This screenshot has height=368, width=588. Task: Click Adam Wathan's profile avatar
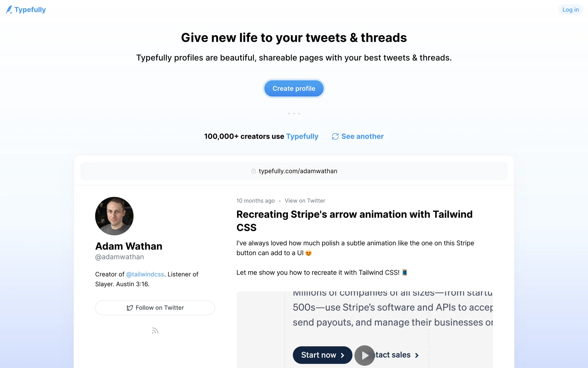(114, 216)
